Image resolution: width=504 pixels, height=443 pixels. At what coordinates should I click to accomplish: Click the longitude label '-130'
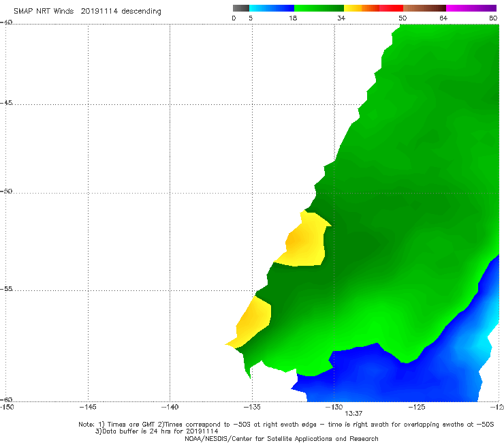[334, 407]
